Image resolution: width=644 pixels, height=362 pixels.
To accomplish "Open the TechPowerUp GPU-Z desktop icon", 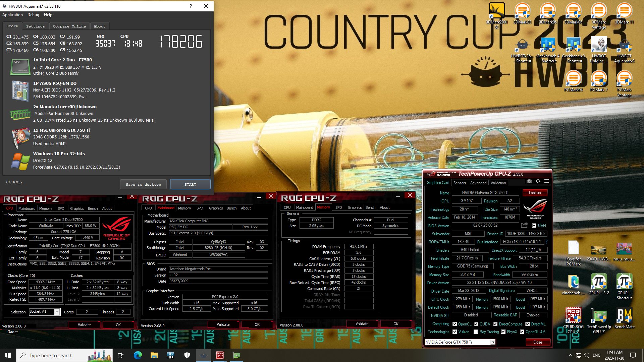I will coord(599,321).
